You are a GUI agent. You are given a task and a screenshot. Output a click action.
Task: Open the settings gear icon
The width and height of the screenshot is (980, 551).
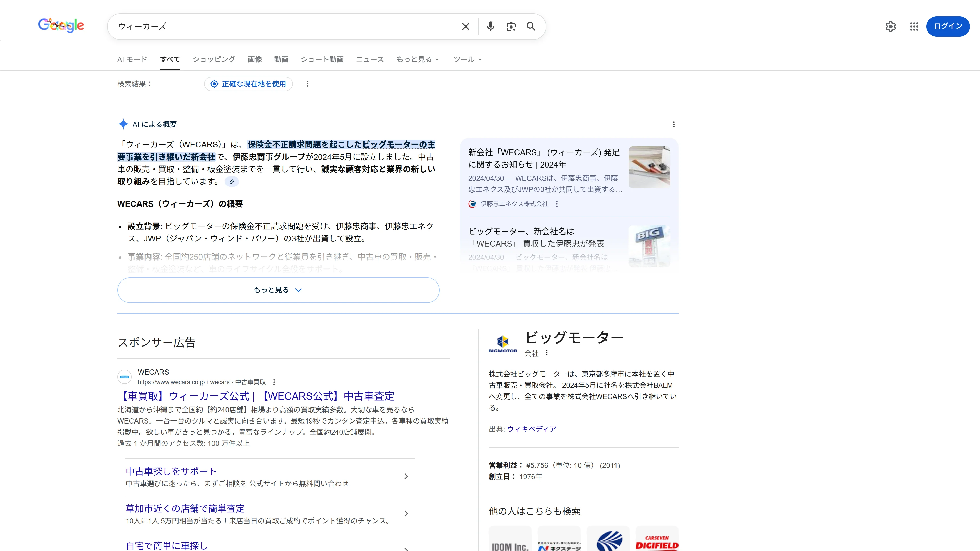(891, 26)
